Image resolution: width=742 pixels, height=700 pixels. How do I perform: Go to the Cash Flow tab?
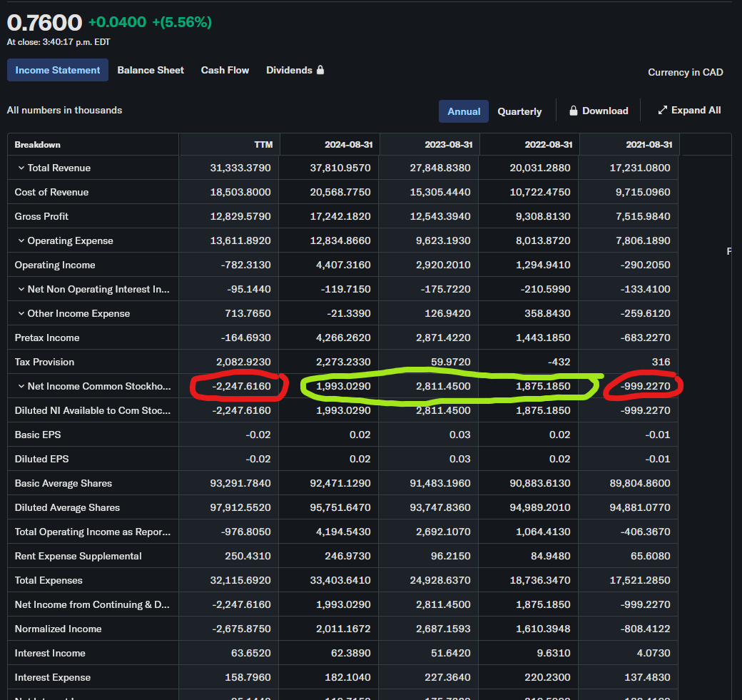pos(225,70)
